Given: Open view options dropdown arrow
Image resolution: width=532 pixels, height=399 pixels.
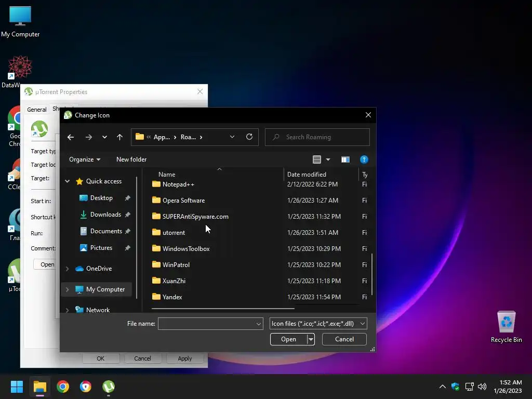Looking at the screenshot, I should point(328,159).
